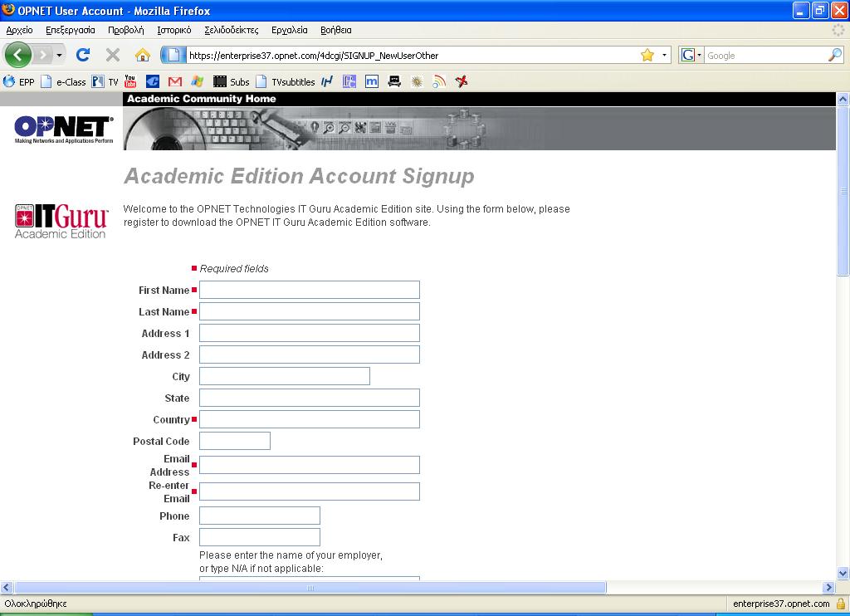
Task: Click the vertical scrollbar up arrow
Action: point(843,100)
